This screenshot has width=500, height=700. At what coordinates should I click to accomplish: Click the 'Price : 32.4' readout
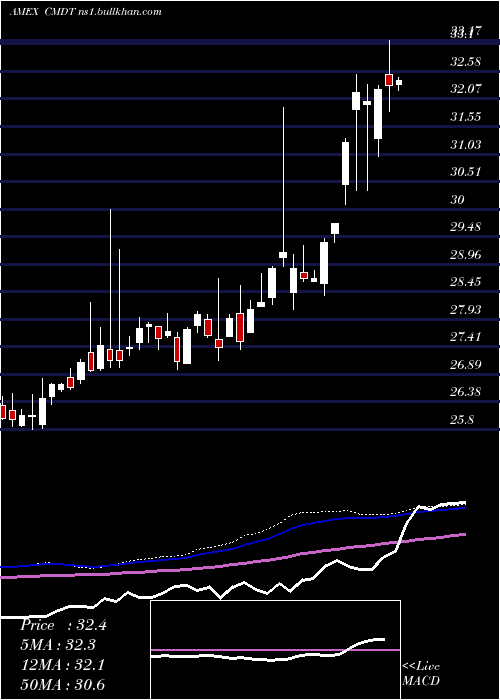[x=63, y=625]
